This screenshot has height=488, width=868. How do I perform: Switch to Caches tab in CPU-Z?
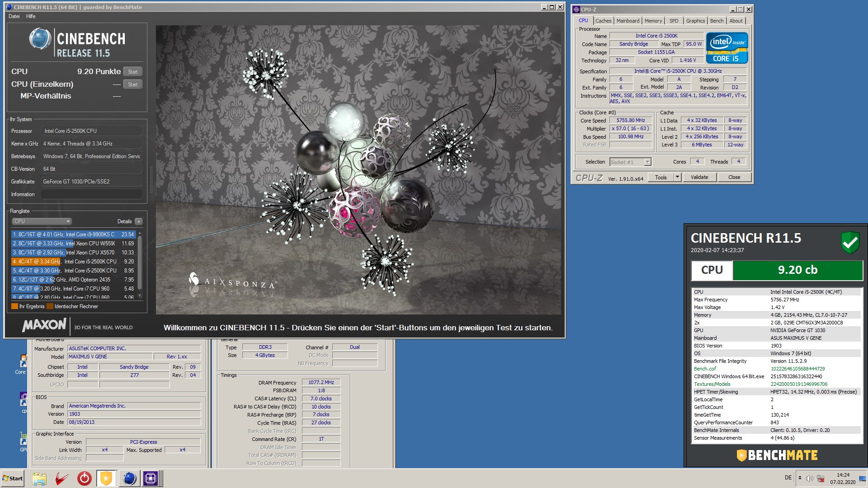[603, 21]
